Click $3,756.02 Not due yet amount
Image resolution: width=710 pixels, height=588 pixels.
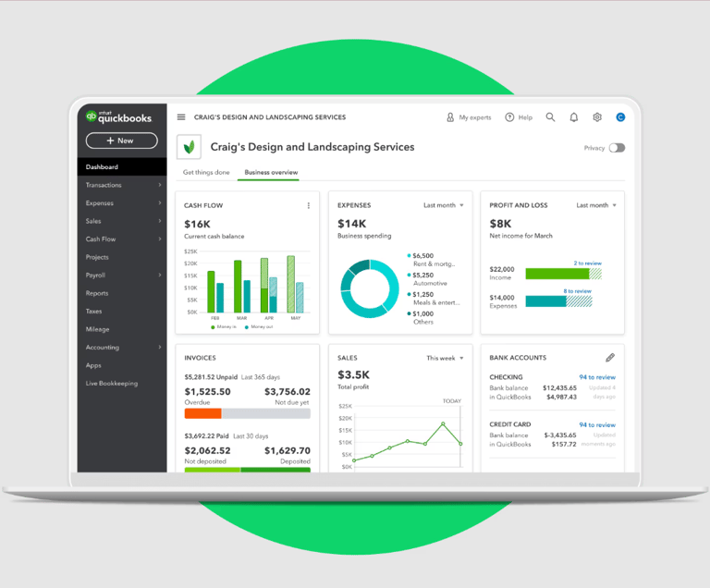click(288, 391)
